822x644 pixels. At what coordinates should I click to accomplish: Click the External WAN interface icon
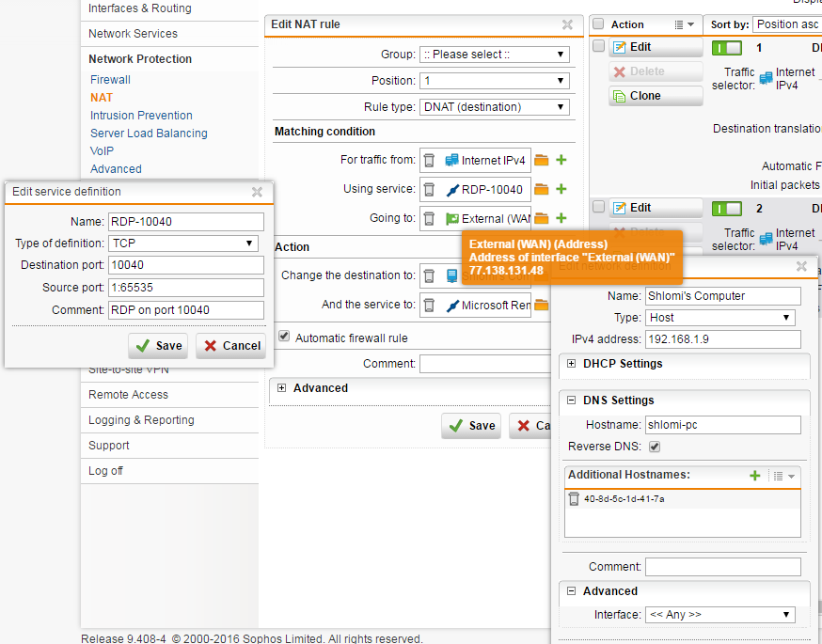(x=451, y=218)
